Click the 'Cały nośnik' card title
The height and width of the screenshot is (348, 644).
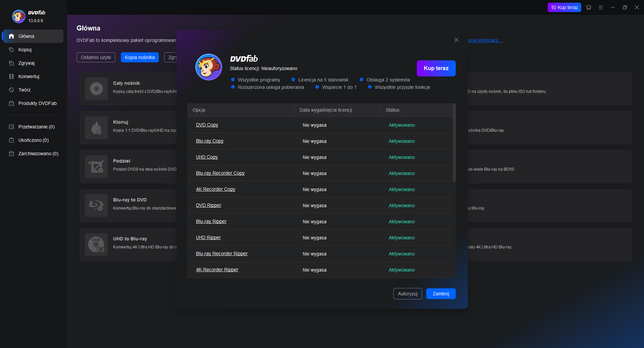click(127, 83)
